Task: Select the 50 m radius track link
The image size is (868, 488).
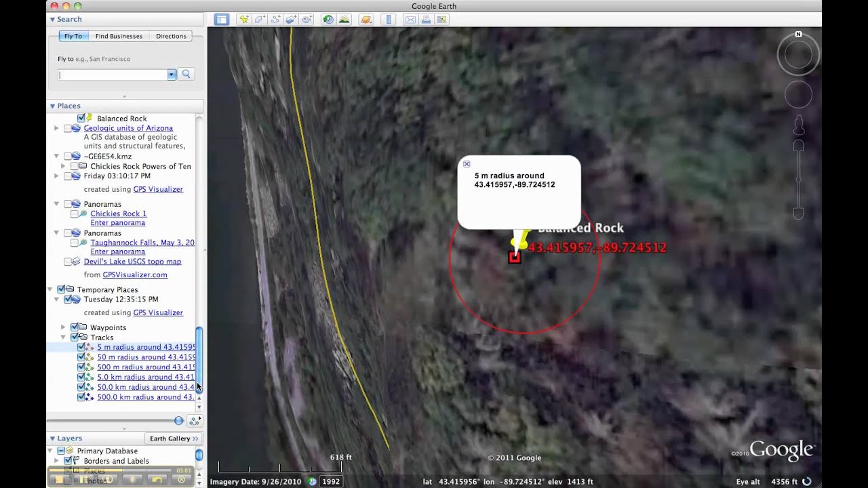Action: 146,357
